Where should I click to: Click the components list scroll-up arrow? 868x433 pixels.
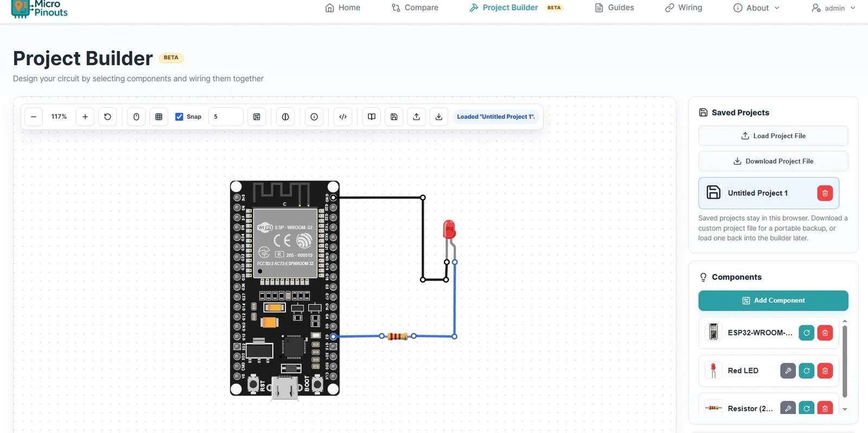point(845,321)
